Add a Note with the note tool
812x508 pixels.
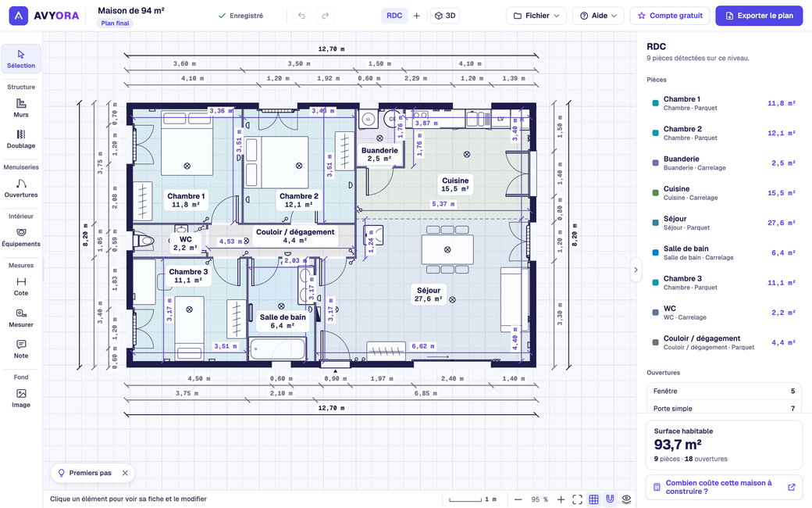click(x=21, y=349)
